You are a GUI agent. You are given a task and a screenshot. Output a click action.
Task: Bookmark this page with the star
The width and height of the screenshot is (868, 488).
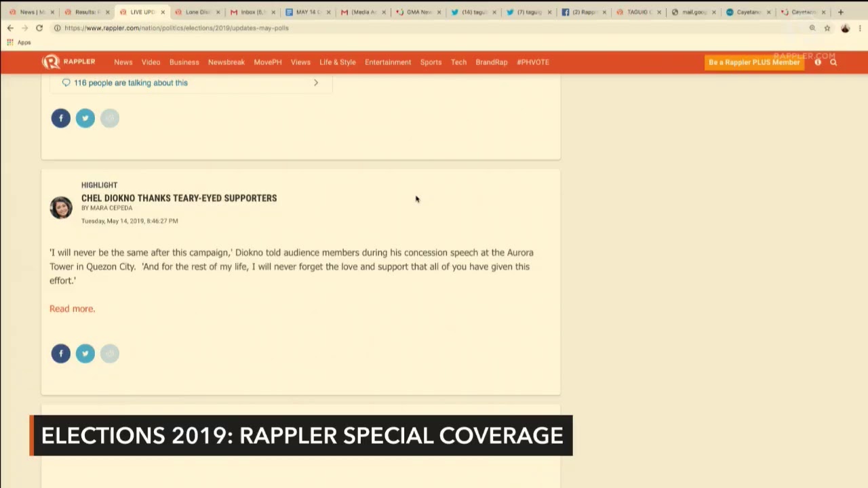coord(827,28)
